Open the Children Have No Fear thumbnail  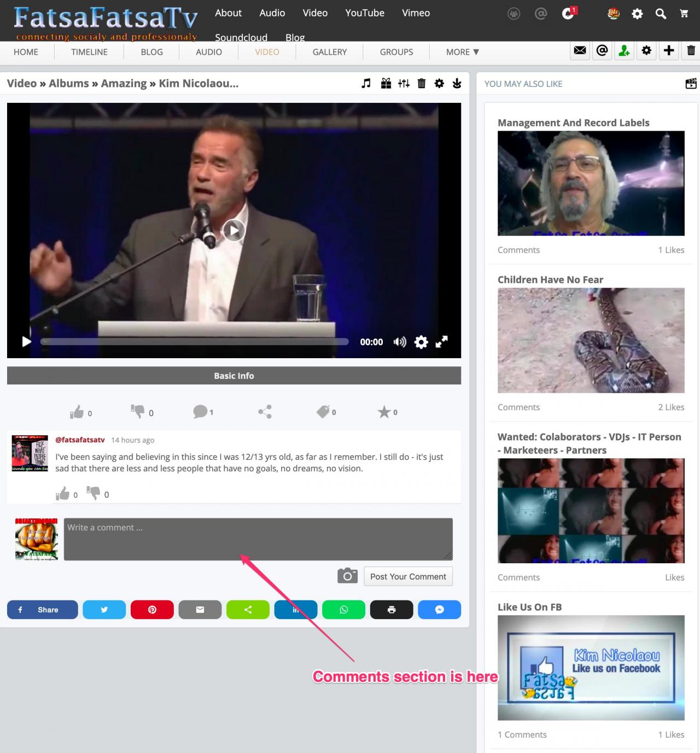[591, 340]
